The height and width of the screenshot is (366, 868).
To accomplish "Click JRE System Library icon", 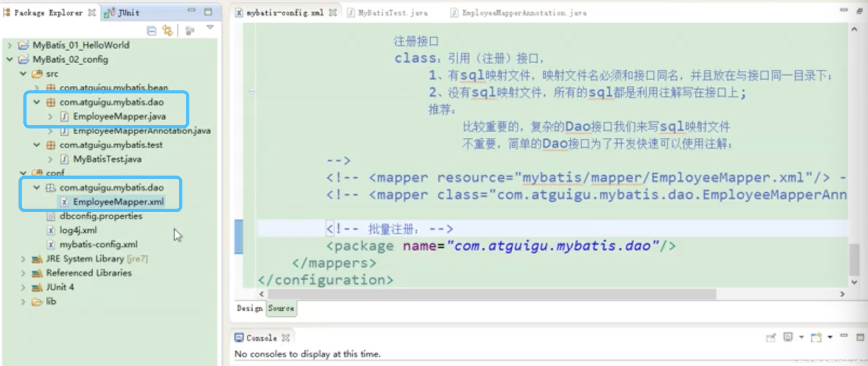I will 37,259.
